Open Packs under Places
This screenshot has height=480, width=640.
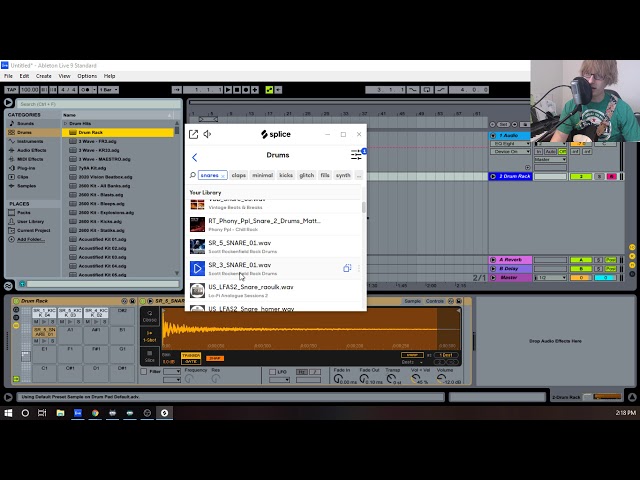point(23,213)
